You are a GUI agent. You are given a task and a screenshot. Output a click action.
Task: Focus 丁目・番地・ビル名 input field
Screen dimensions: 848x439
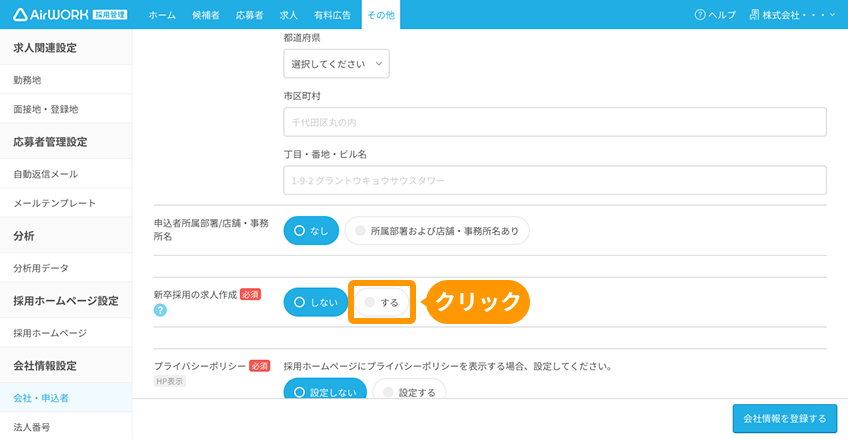click(555, 180)
